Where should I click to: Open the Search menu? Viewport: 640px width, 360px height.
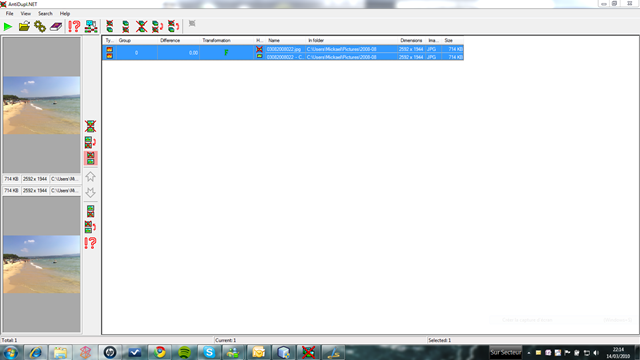tap(45, 13)
